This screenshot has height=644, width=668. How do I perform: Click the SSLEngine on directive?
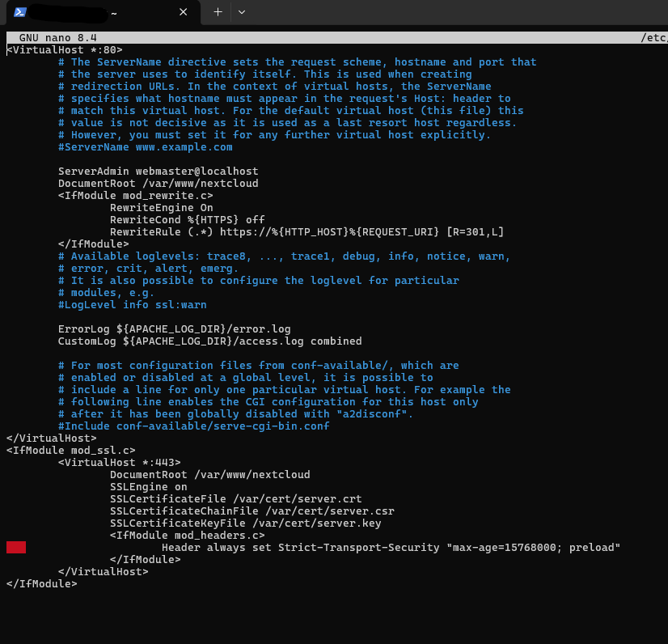[148, 487]
